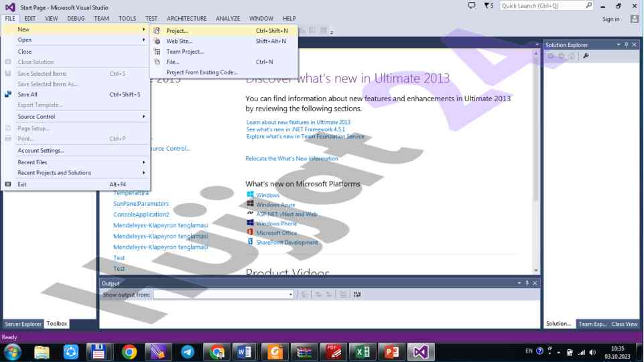Image resolution: width=644 pixels, height=362 pixels.
Task: Open the feedback chat bubble icon
Action: click(x=472, y=6)
